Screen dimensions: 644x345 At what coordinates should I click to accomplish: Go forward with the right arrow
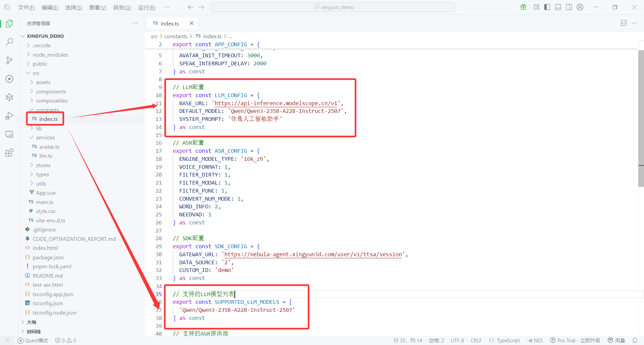coord(202,7)
